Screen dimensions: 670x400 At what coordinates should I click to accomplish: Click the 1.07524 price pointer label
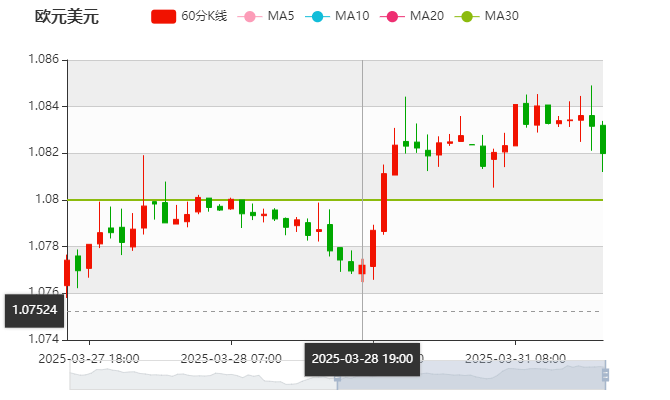point(35,310)
